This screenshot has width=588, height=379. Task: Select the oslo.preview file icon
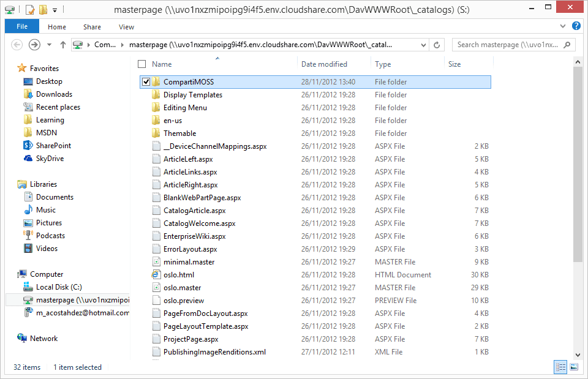click(156, 300)
